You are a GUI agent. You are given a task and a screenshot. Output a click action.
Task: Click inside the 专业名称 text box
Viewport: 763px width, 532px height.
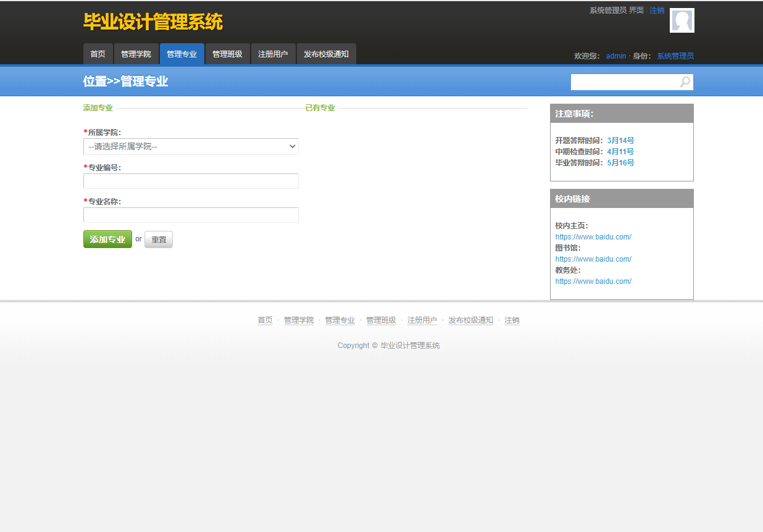click(191, 215)
